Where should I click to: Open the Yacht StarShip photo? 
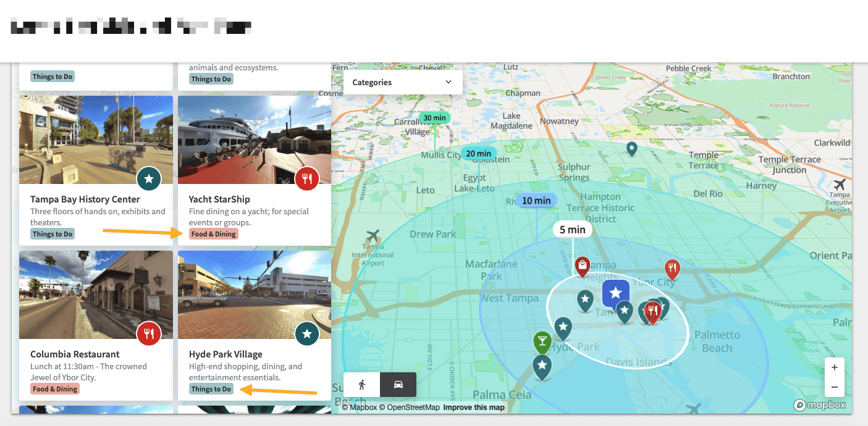pyautogui.click(x=255, y=140)
